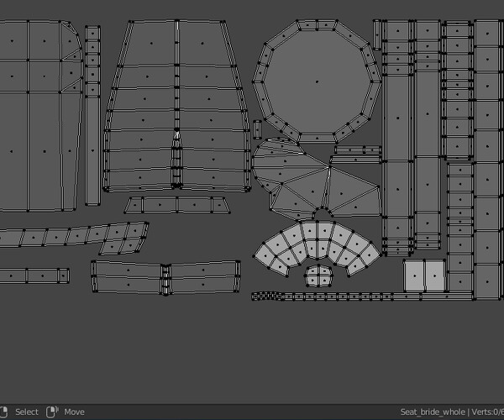Click the small vertical rectangle right of decagon top
504x420 pixels.
(376, 34)
